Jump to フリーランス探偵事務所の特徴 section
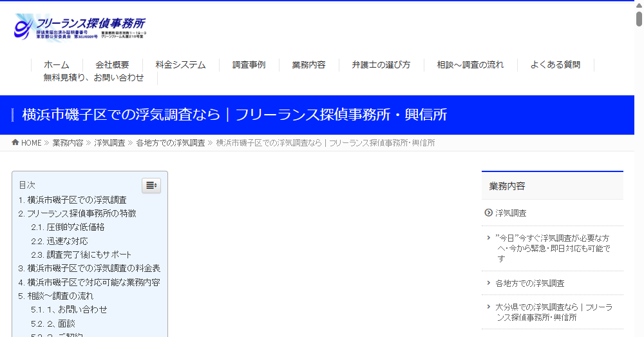This screenshot has width=644, height=337. tap(81, 213)
